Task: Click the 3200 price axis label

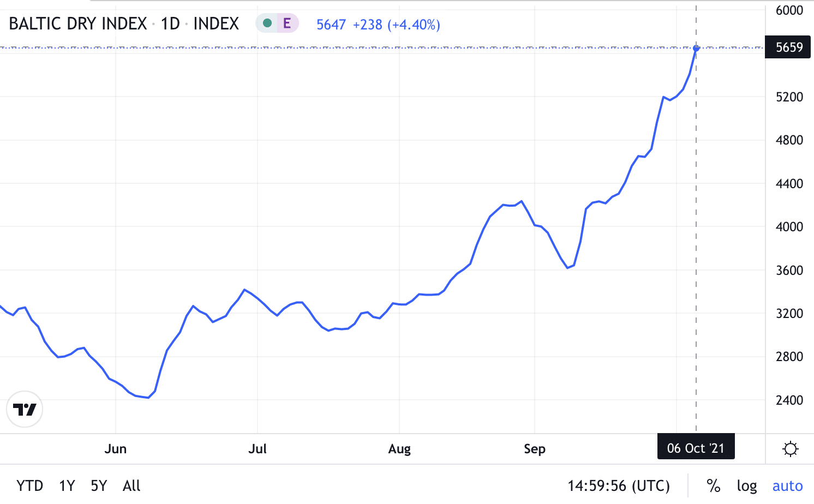Action: tap(789, 313)
